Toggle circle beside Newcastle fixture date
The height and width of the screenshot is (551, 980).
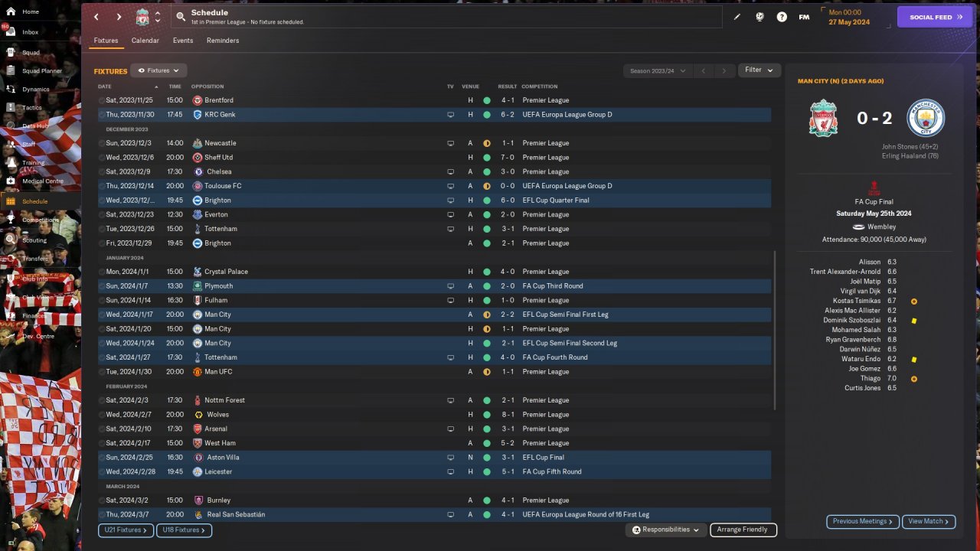[102, 143]
